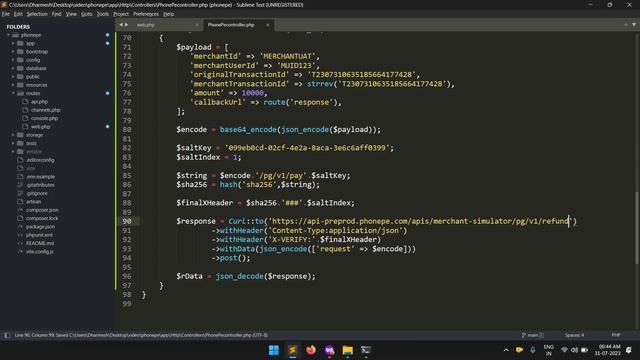Viewport: 640px width, 360px height.
Task: Open the File menu
Action: point(6,14)
